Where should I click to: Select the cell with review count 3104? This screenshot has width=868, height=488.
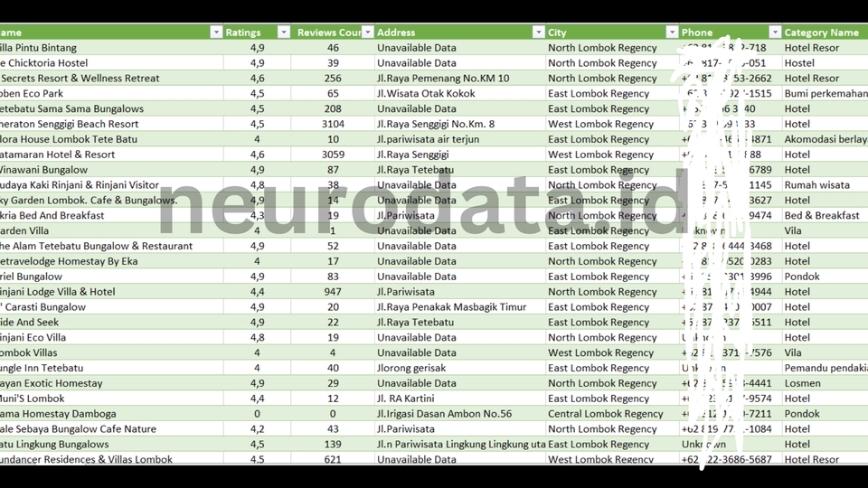tap(333, 124)
